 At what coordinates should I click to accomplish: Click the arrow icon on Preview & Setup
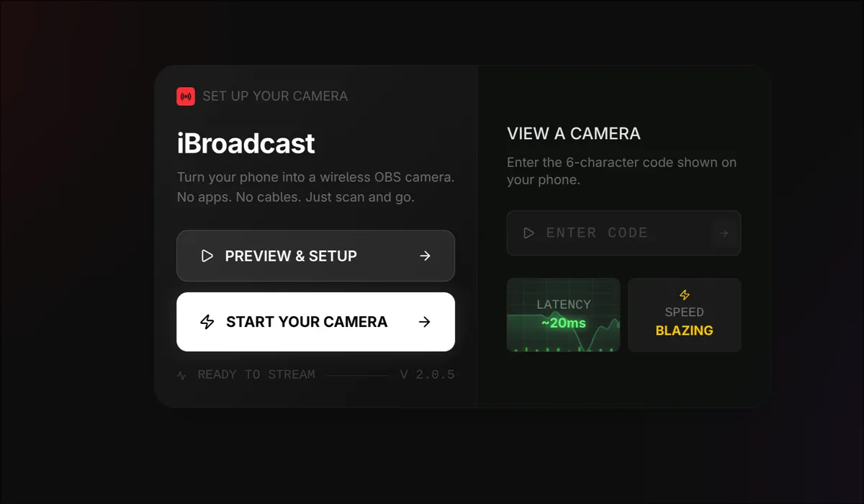426,256
